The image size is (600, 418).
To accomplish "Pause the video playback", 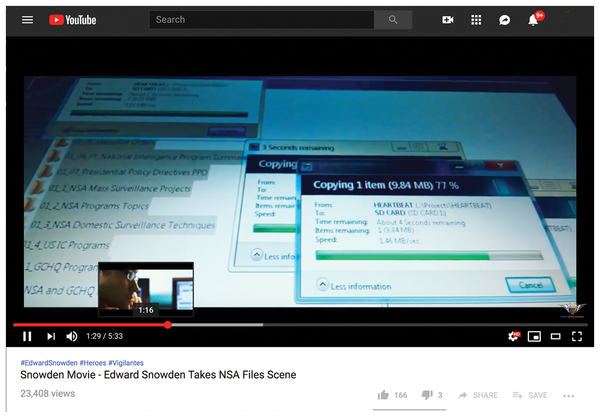I will (27, 336).
